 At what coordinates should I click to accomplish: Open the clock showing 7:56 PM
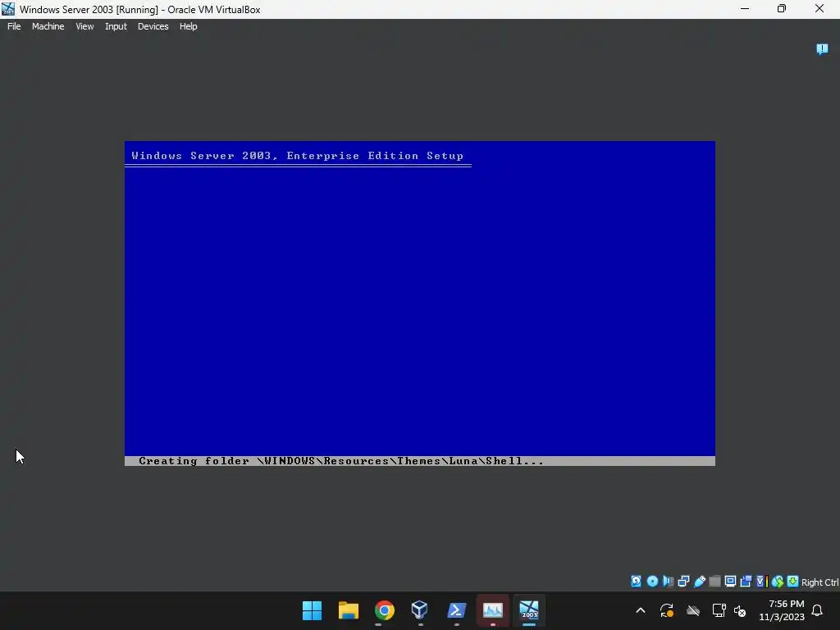click(x=782, y=610)
